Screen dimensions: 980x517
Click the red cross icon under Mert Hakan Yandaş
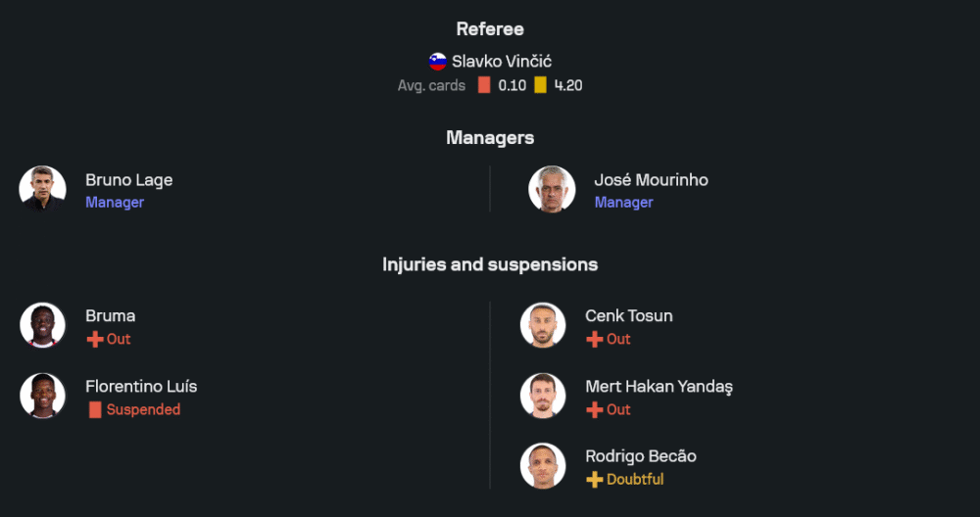(x=595, y=410)
